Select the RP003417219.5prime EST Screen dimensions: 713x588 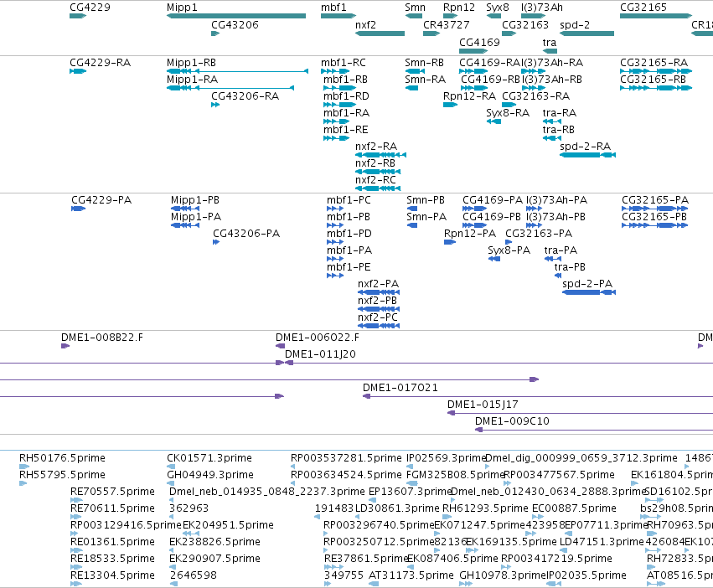point(506,567)
